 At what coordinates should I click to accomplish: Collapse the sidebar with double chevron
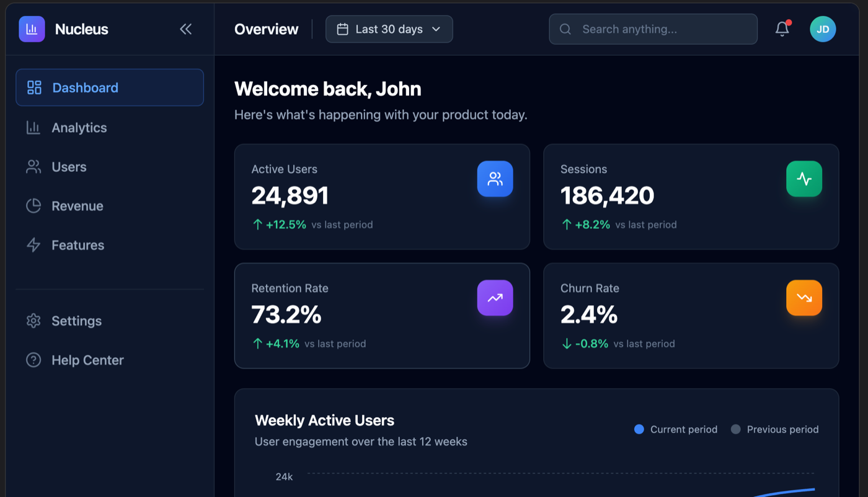pyautogui.click(x=185, y=29)
